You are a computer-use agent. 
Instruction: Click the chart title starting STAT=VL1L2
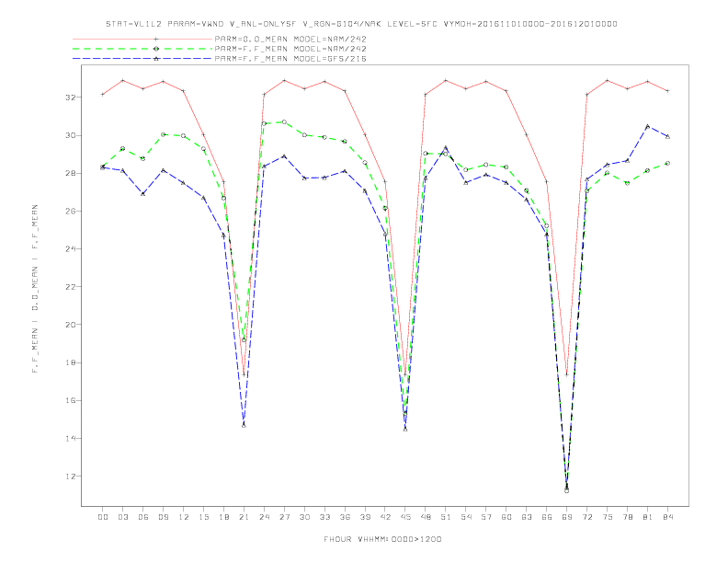tap(361, 24)
